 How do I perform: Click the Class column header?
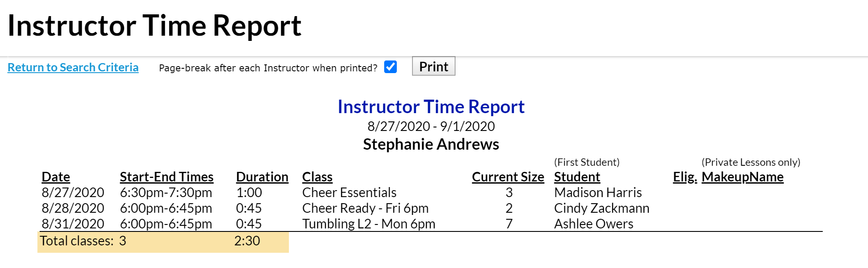pyautogui.click(x=317, y=177)
